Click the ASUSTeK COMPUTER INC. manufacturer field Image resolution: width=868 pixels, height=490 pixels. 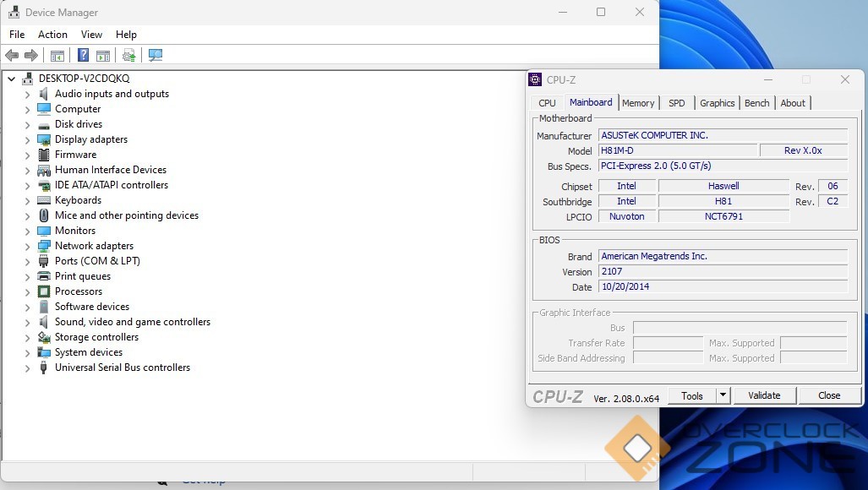coord(723,135)
